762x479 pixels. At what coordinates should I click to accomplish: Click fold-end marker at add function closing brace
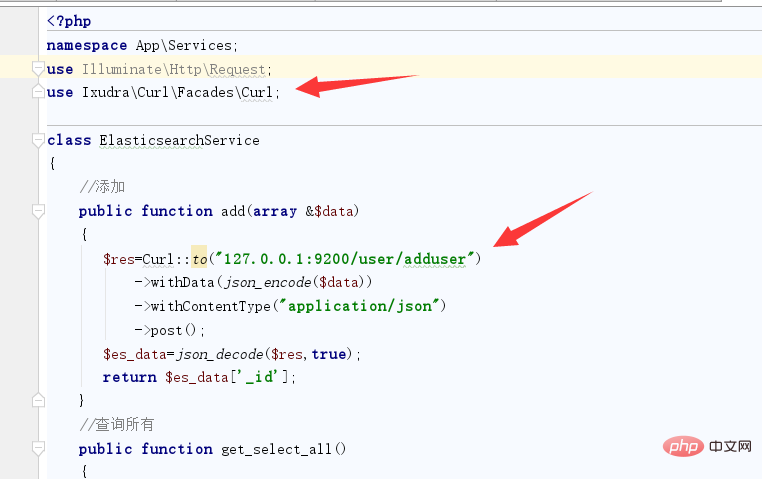38,400
